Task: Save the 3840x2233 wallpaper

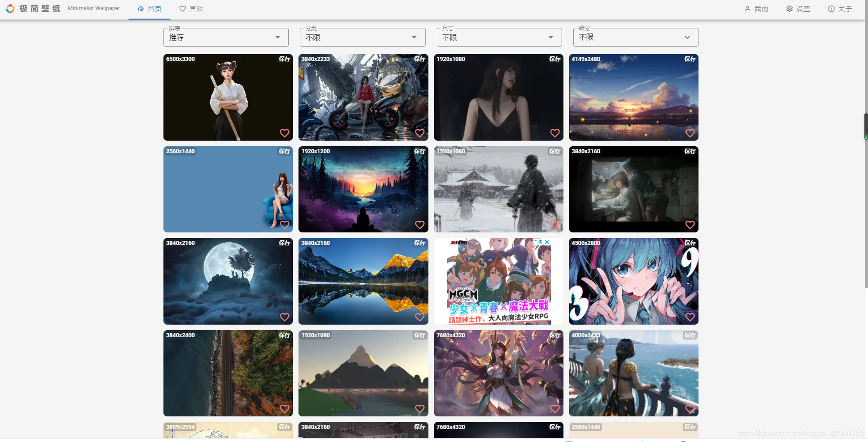Action: (x=420, y=59)
